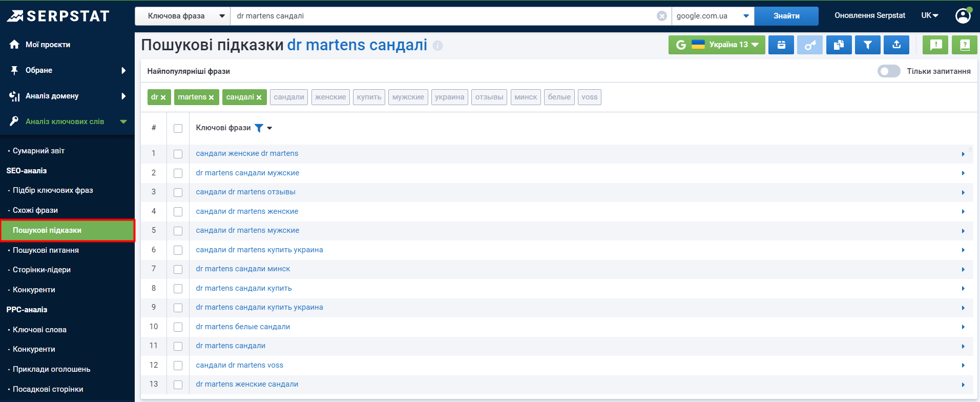Open Схожі фрази in the sidebar
980x402 pixels.
pyautogui.click(x=35, y=210)
